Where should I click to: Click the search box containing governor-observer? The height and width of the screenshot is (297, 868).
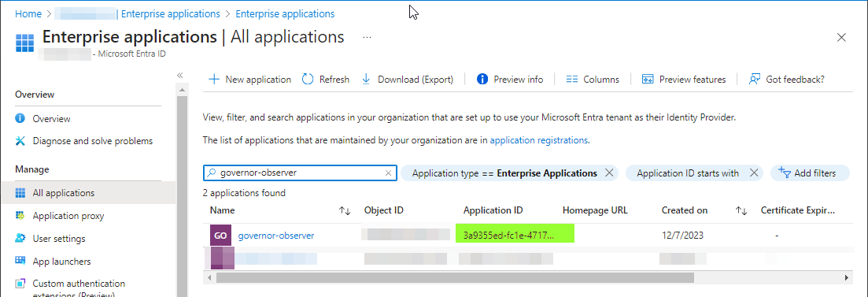tap(300, 173)
